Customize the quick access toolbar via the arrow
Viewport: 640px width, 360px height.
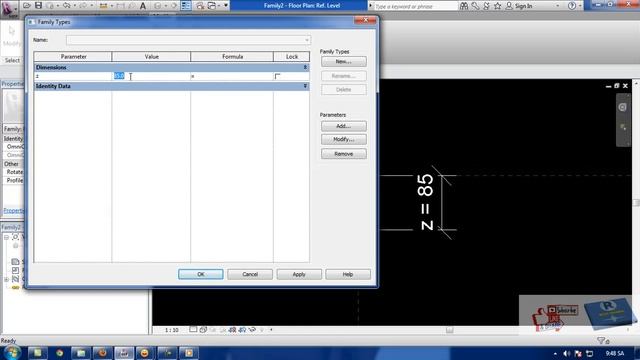226,6
